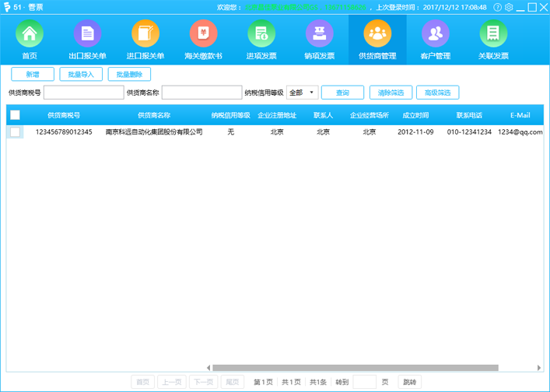This screenshot has height=392, width=550.
Task: Expand the 纳税信用等级 dropdown
Action: click(302, 93)
